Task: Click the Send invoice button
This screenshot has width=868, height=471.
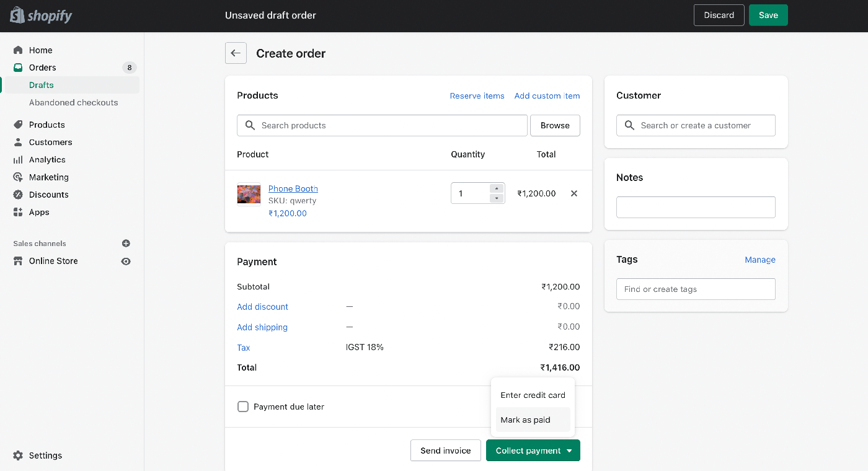Action: [x=446, y=451]
